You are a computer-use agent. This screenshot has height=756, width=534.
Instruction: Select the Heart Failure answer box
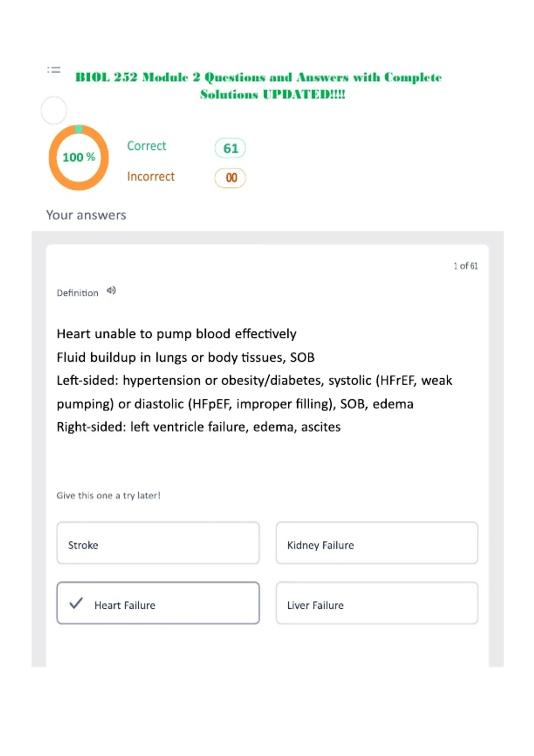(x=158, y=603)
